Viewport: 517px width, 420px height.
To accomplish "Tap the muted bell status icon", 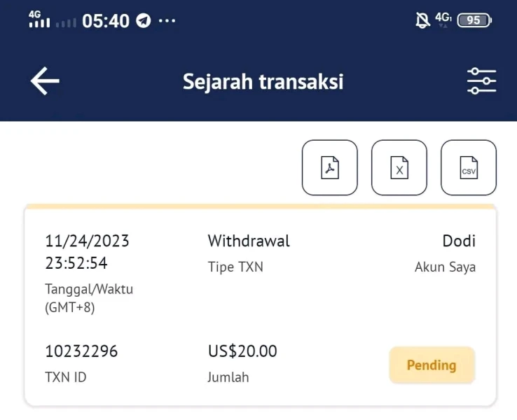I will pyautogui.click(x=422, y=20).
